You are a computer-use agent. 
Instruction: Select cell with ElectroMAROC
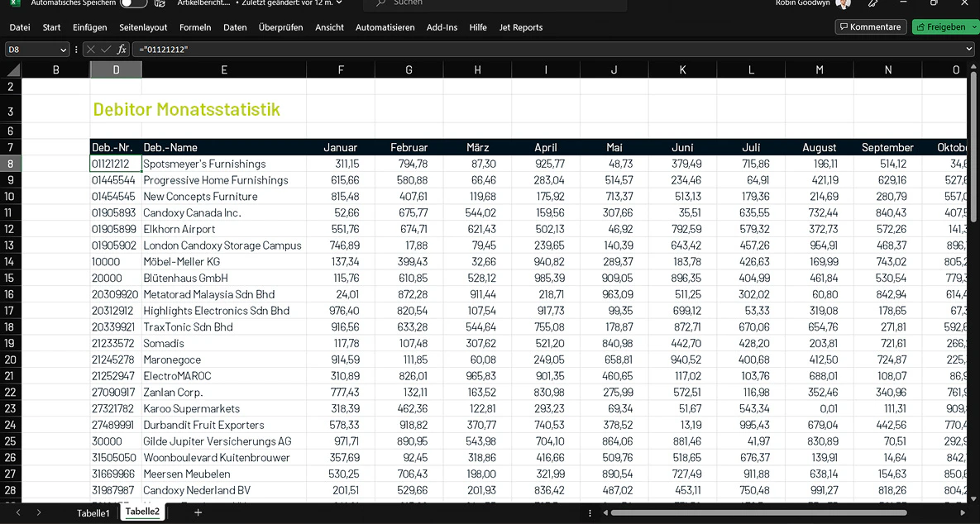(x=224, y=376)
